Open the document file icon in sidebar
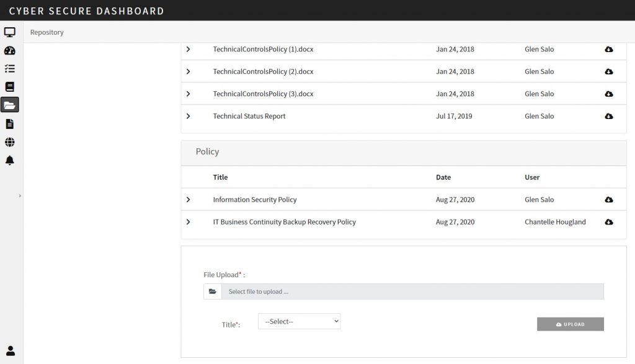635x364 pixels. (10, 124)
